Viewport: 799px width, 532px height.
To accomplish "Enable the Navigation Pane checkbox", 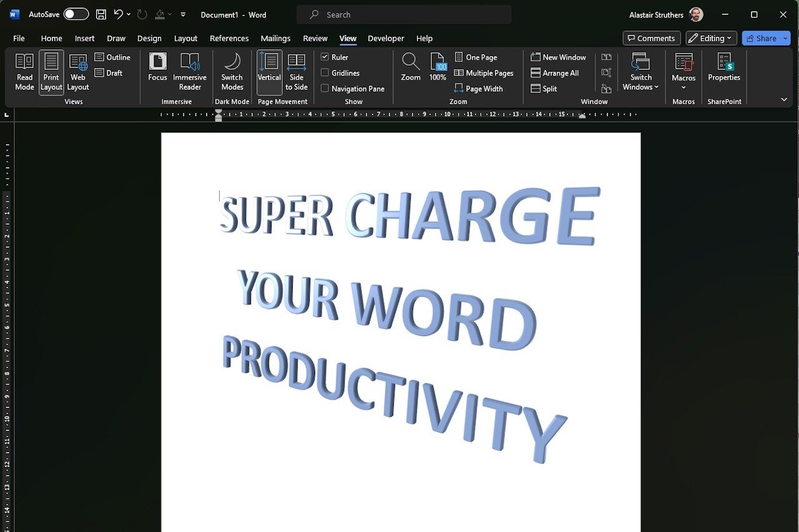I will [325, 89].
